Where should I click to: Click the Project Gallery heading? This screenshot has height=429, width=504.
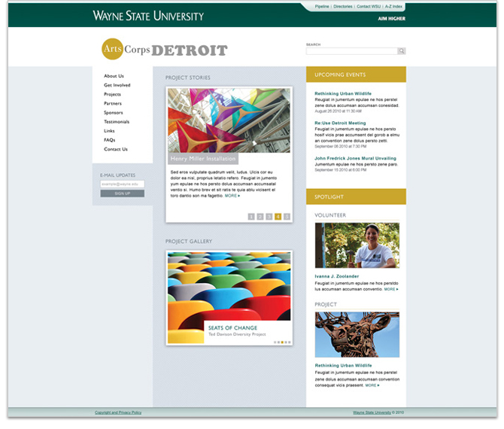point(189,241)
